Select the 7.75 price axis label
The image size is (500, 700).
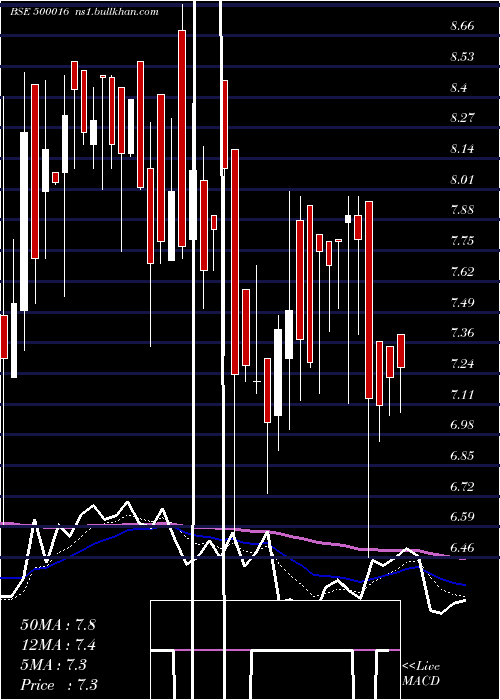(x=462, y=241)
